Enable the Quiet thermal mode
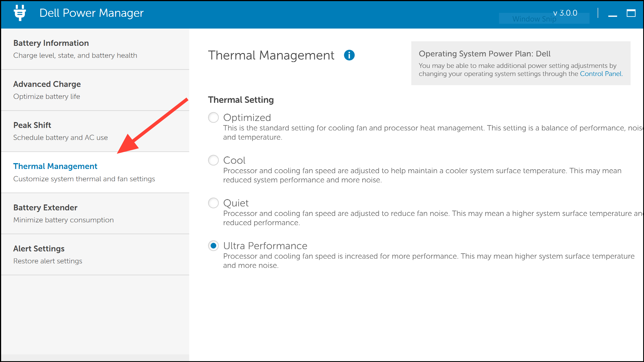The width and height of the screenshot is (644, 362). (213, 203)
